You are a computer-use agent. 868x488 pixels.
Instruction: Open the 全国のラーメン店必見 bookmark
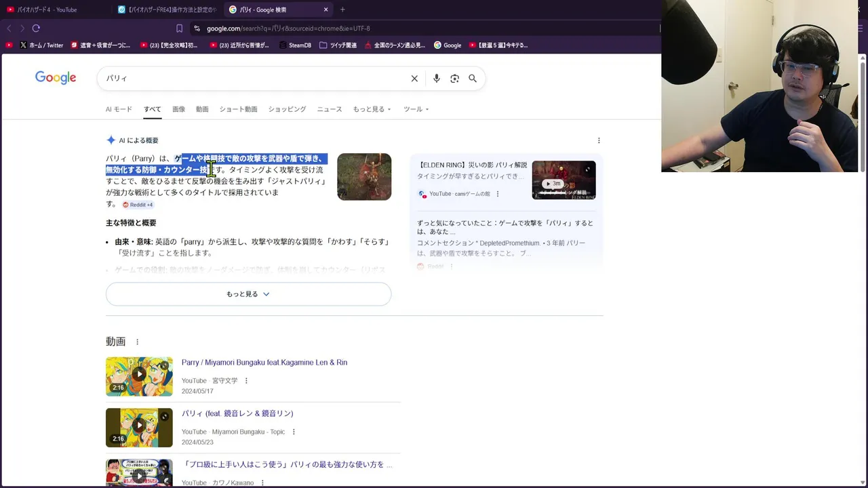pos(395,45)
